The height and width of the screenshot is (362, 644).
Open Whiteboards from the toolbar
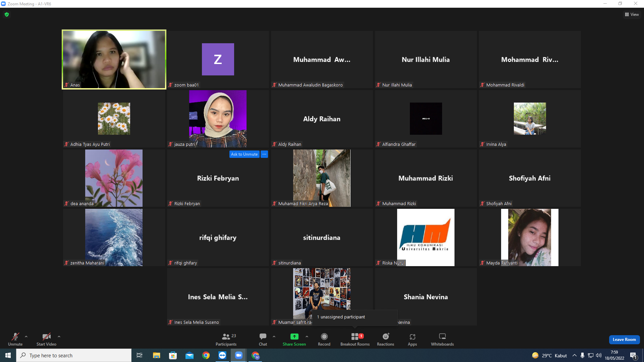tap(442, 339)
